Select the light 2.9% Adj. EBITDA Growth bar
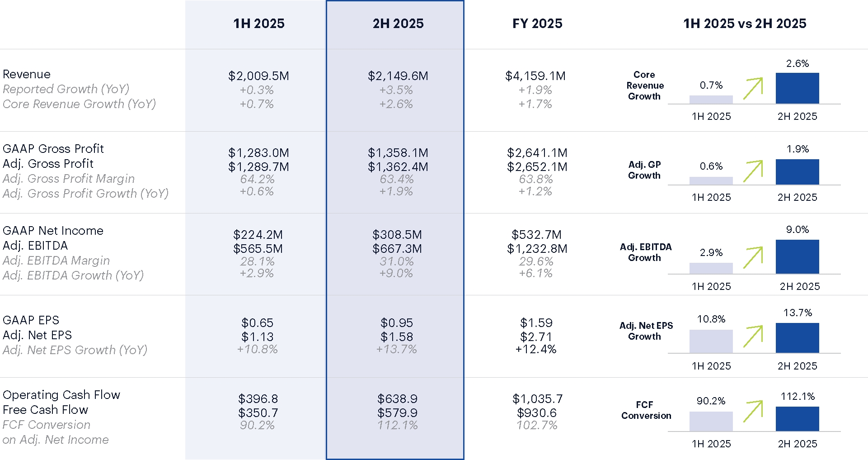This screenshot has width=868, height=460. click(711, 268)
